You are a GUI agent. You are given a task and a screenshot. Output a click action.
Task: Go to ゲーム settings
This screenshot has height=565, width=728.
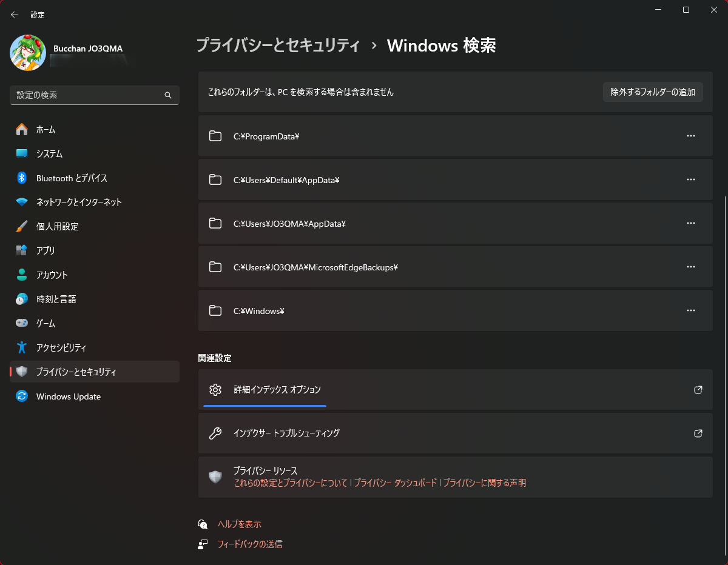[x=95, y=323]
